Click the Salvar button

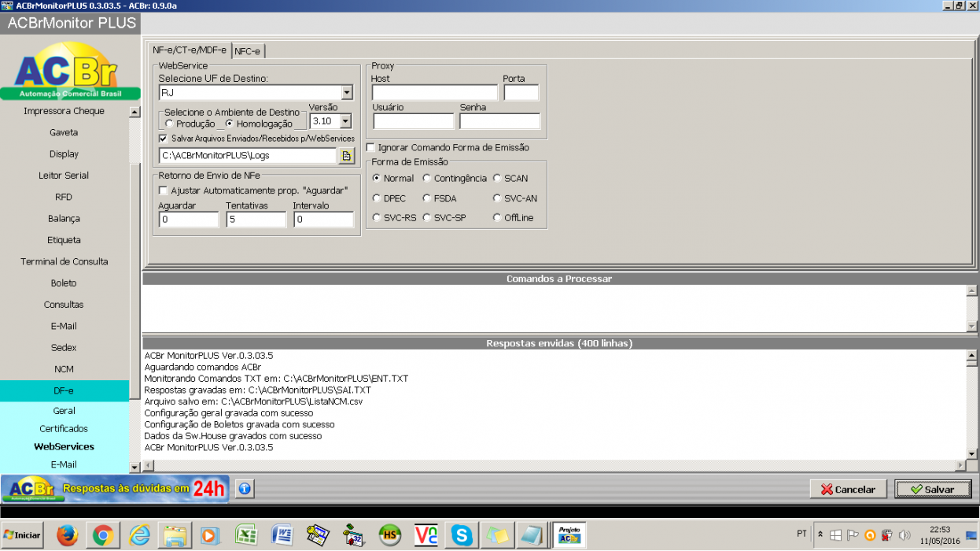(933, 489)
